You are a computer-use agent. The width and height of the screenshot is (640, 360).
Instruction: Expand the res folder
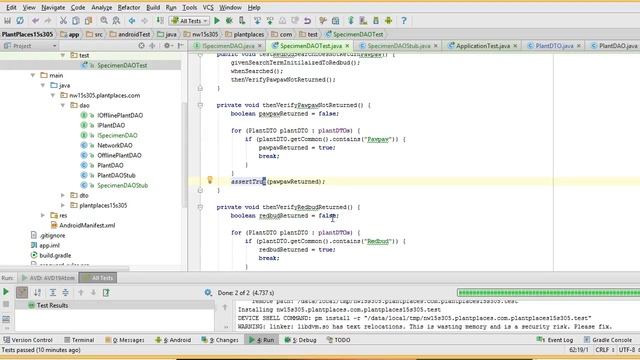(43, 215)
